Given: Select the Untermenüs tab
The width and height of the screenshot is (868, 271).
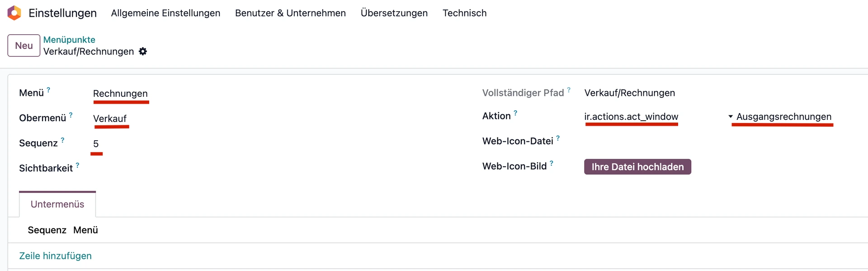Looking at the screenshot, I should pos(57,204).
